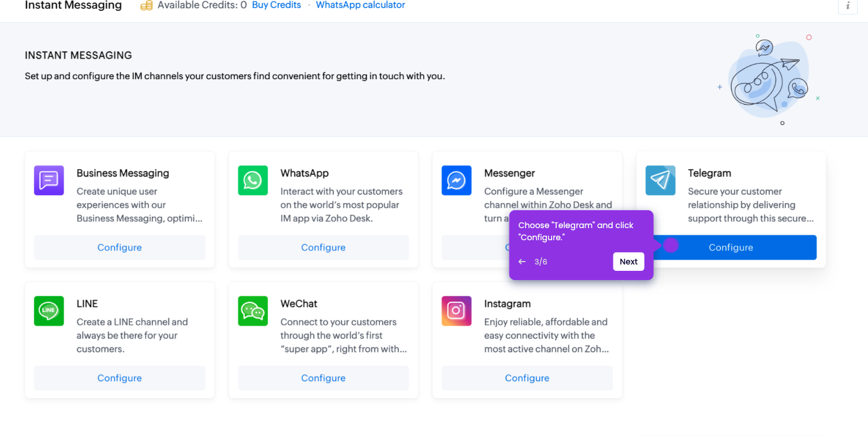Click the Business Messaging card title
868x436 pixels.
coord(123,173)
